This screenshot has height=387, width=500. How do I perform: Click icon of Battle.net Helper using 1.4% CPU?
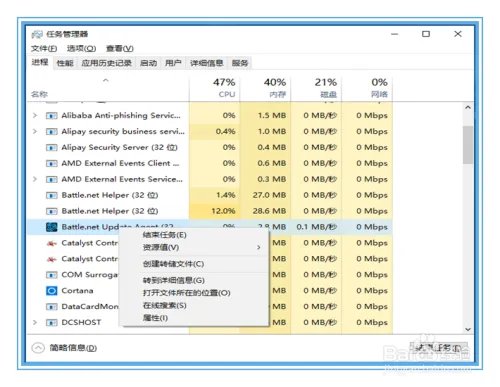coord(51,195)
